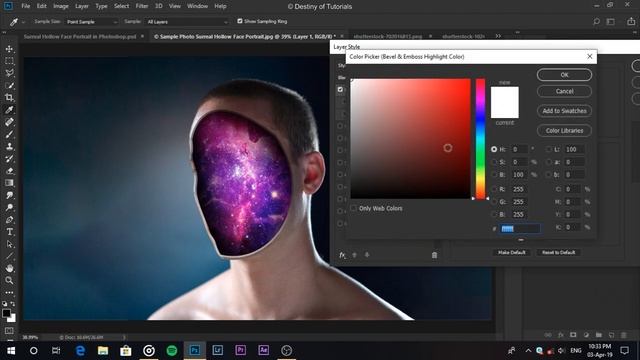This screenshot has height=360, width=640.
Task: Select the G green radio button
Action: click(x=494, y=202)
